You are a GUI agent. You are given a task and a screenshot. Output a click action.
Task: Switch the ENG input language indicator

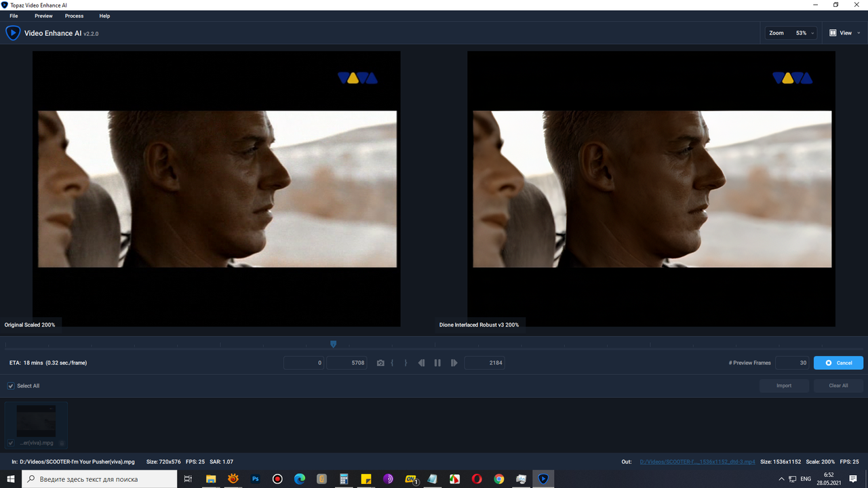point(806,479)
